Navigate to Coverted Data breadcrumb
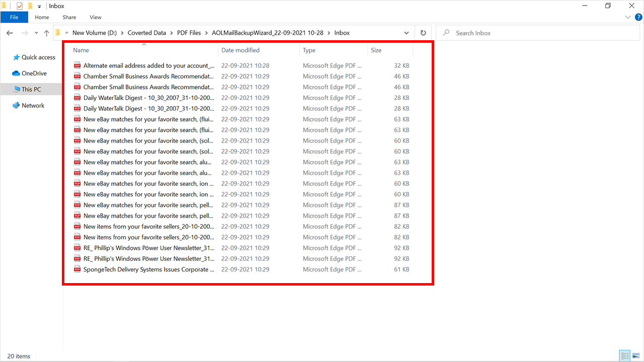This screenshot has height=362, width=644. click(146, 33)
